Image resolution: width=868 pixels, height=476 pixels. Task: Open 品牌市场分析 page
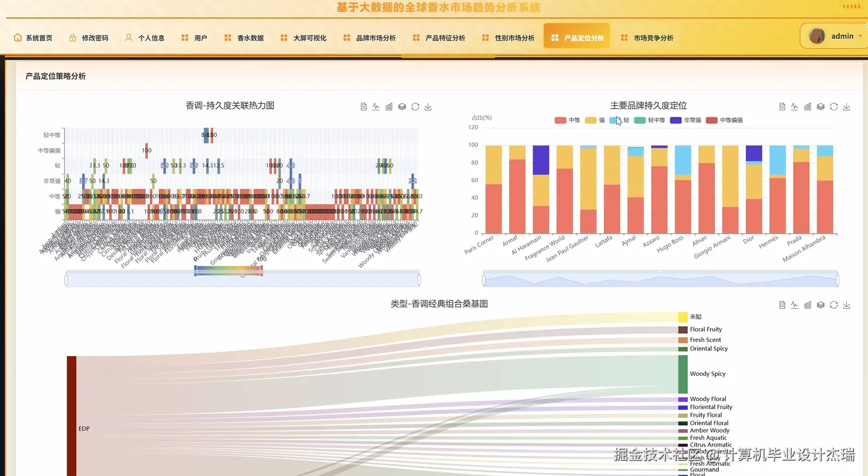click(369, 38)
